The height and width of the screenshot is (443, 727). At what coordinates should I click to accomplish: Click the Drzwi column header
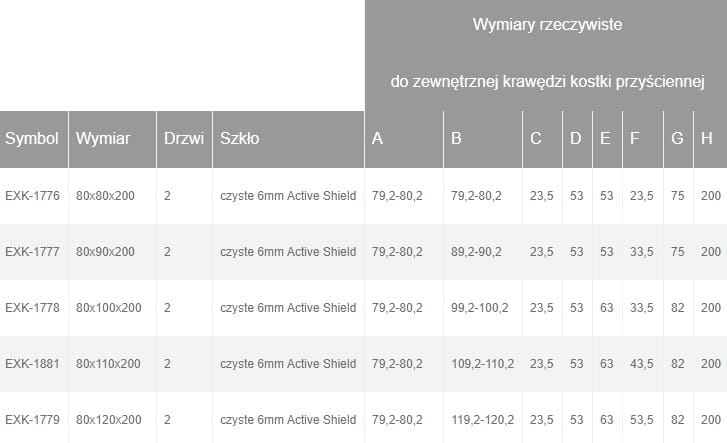point(183,139)
